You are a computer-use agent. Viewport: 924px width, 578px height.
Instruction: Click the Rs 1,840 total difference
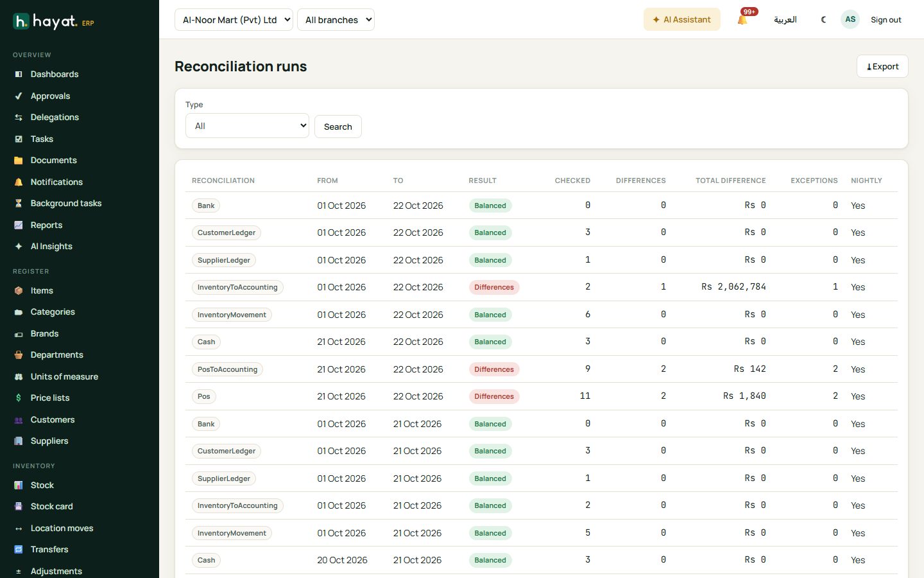coord(744,396)
